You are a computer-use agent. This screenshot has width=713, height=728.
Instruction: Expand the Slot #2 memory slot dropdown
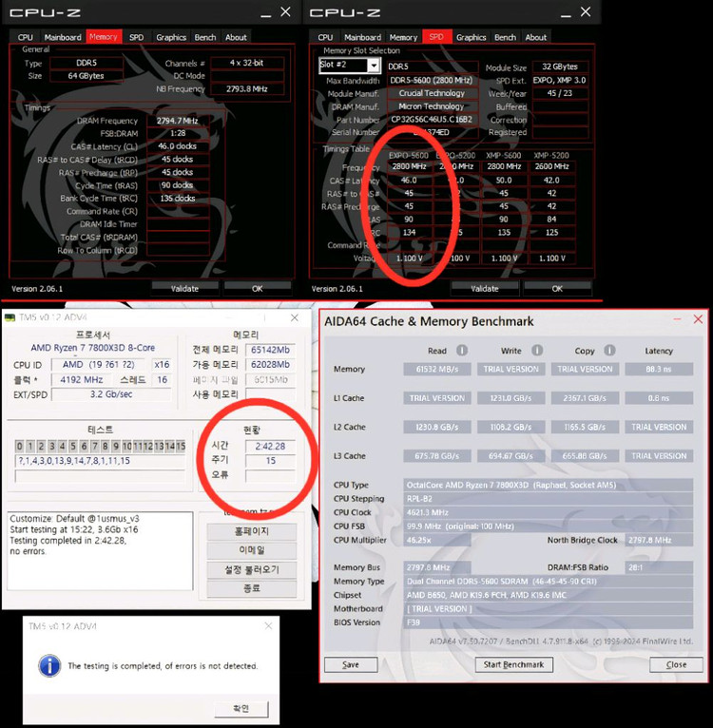[x=374, y=65]
